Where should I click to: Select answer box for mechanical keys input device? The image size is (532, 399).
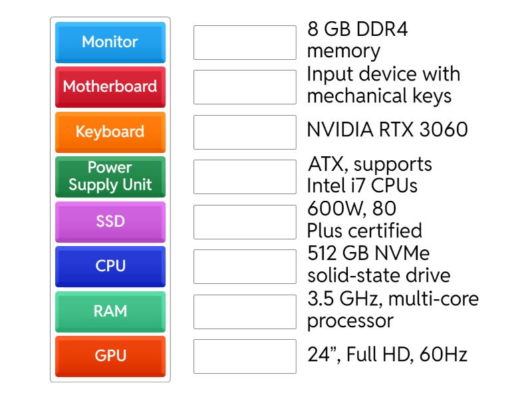[x=245, y=87]
